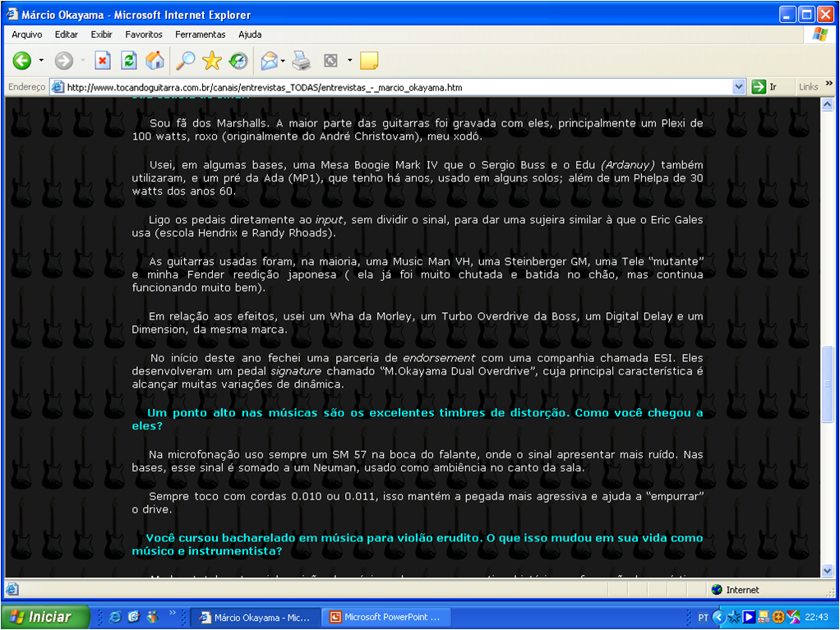Click the system clock 22:43
840x630 pixels.
[x=816, y=617]
